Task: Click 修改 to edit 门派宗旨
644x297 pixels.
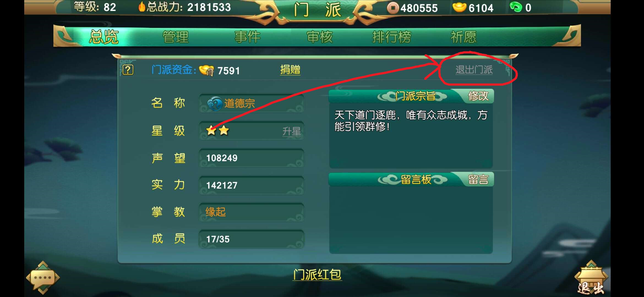Action: tap(478, 96)
